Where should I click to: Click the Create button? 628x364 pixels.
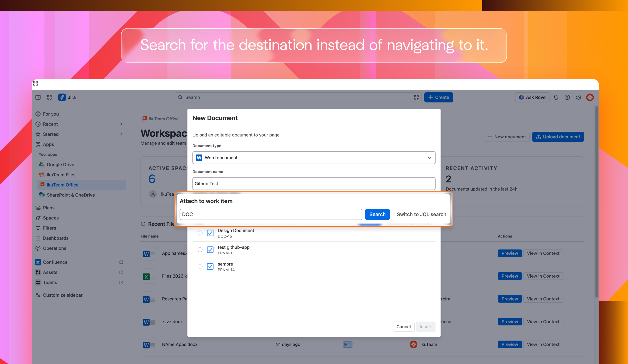point(439,97)
